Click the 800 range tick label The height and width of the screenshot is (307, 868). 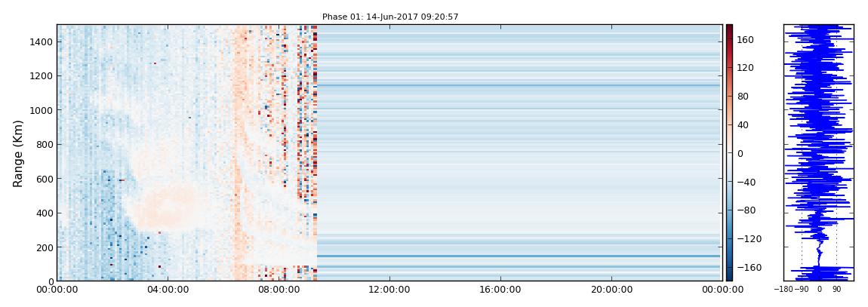tap(45, 145)
